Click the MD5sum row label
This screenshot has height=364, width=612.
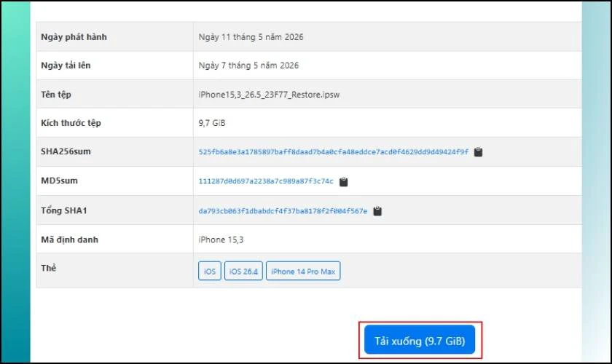pos(59,181)
